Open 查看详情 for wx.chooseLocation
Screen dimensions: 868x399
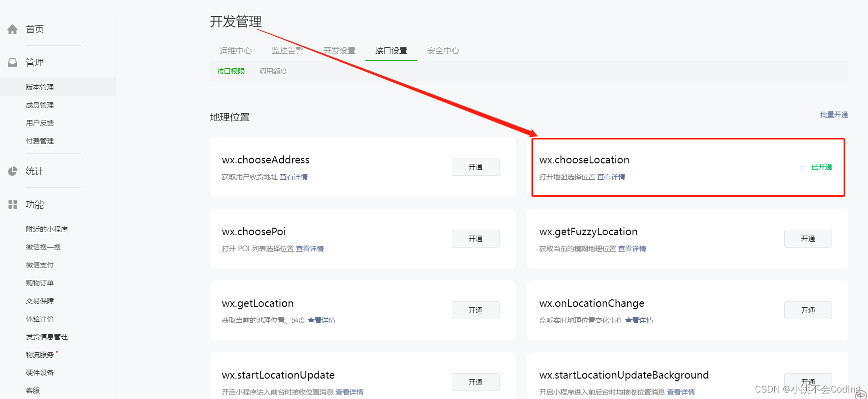tap(611, 177)
